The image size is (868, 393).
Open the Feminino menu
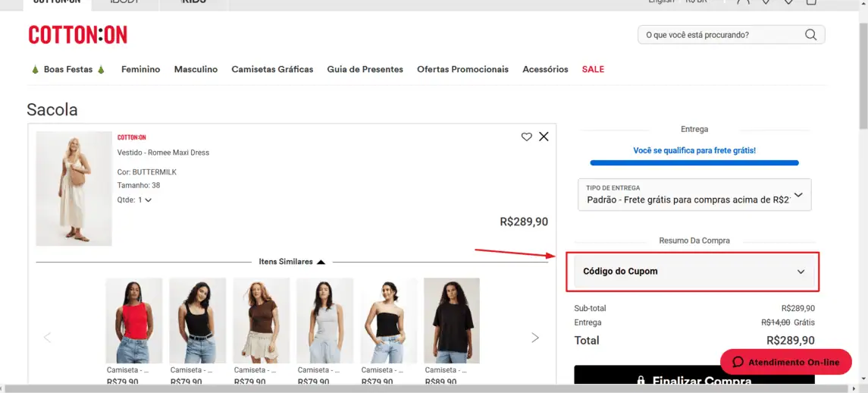click(140, 69)
